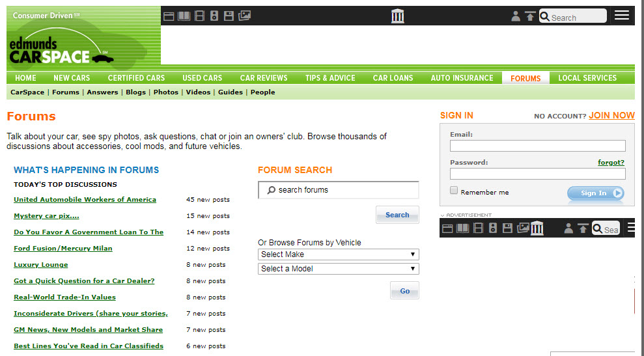The image size is (644, 356).
Task: Click the upload arrow icon in the top black bar
Action: 530,16
